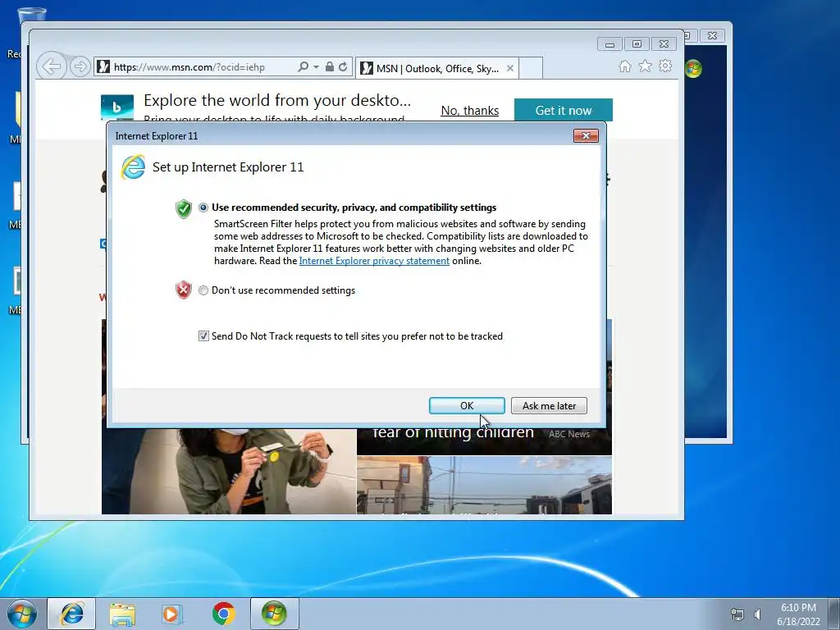Open a new blank tab

[531, 69]
